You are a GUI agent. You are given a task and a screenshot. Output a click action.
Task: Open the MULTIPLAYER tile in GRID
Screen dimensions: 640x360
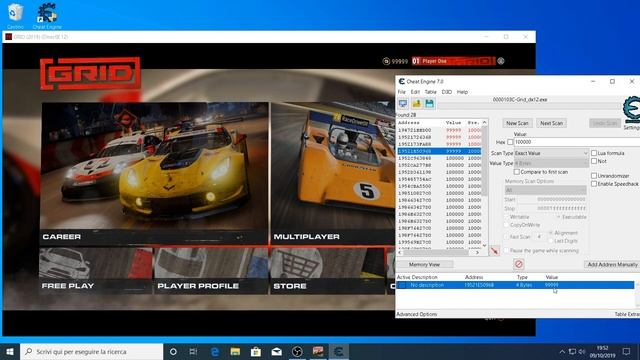333,173
